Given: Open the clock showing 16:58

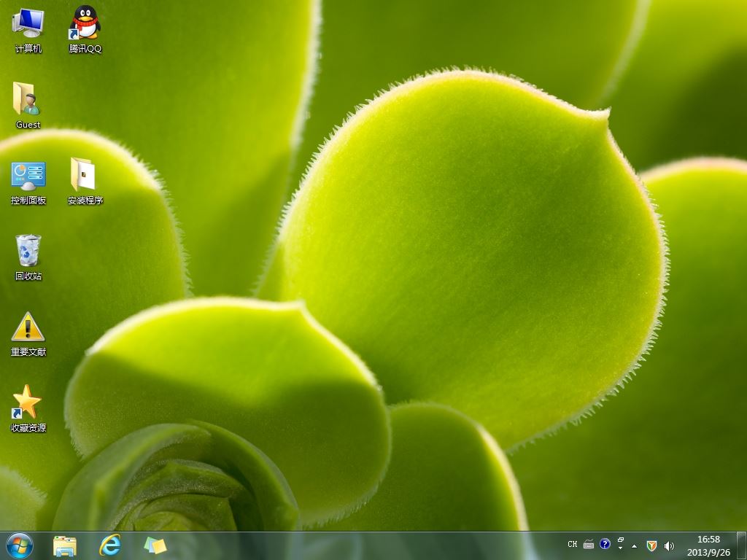Looking at the screenshot, I should (x=708, y=545).
